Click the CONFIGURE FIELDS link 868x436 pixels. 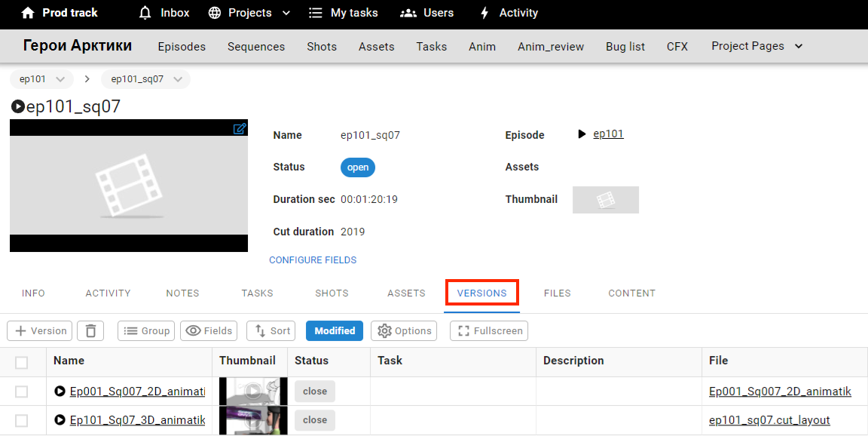click(313, 260)
